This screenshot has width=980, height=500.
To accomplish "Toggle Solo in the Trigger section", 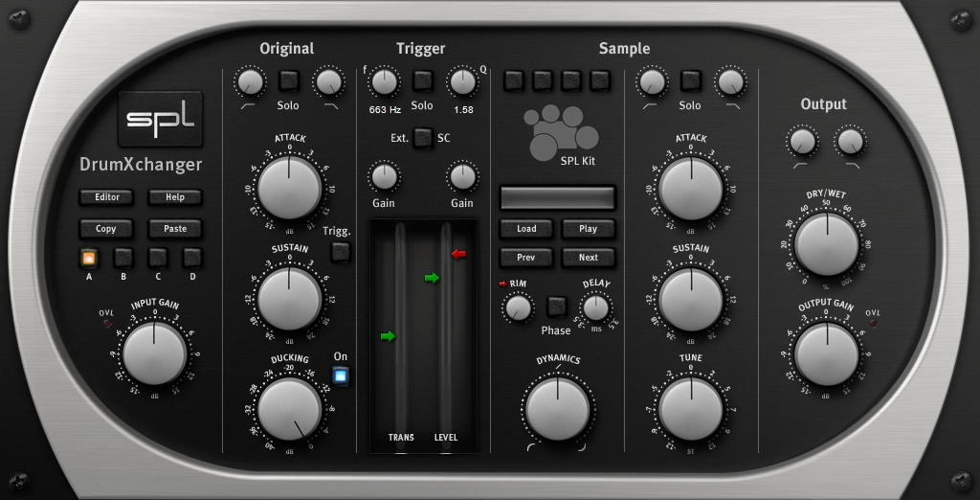I will pyautogui.click(x=422, y=80).
